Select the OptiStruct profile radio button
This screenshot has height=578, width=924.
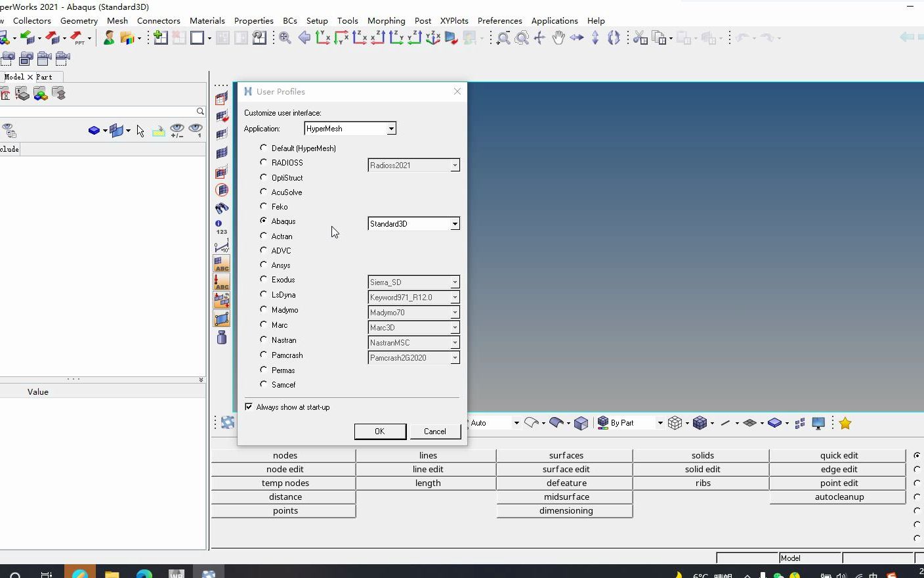tap(263, 177)
